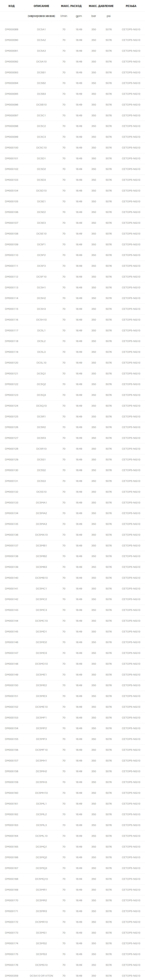Select code DM000112 in the table

point(12,277)
